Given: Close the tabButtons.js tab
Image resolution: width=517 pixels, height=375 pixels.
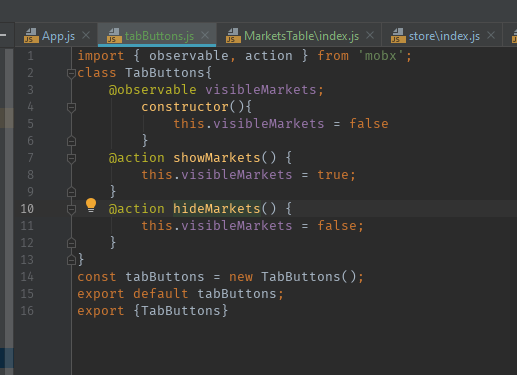Looking at the screenshot, I should coord(205,35).
